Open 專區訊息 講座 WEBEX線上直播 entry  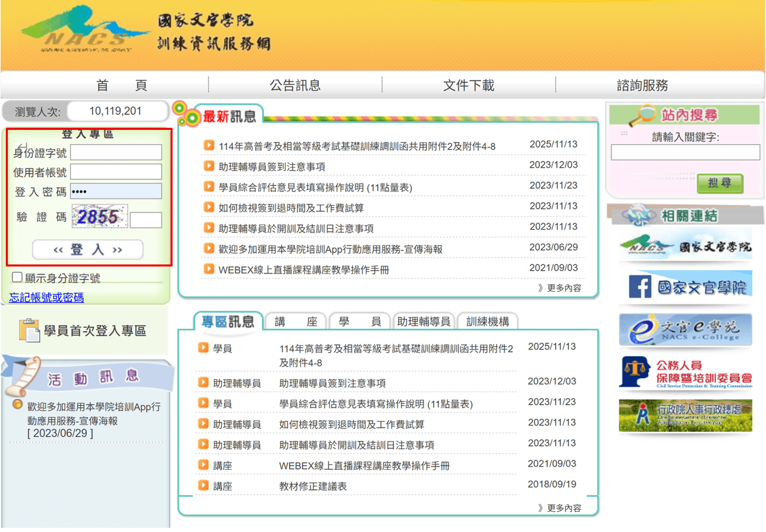coord(364,466)
